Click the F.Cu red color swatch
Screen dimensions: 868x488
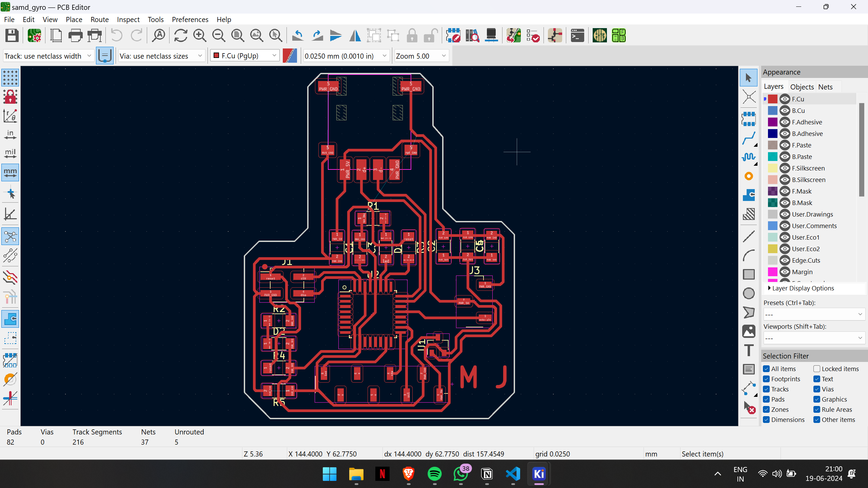click(773, 99)
